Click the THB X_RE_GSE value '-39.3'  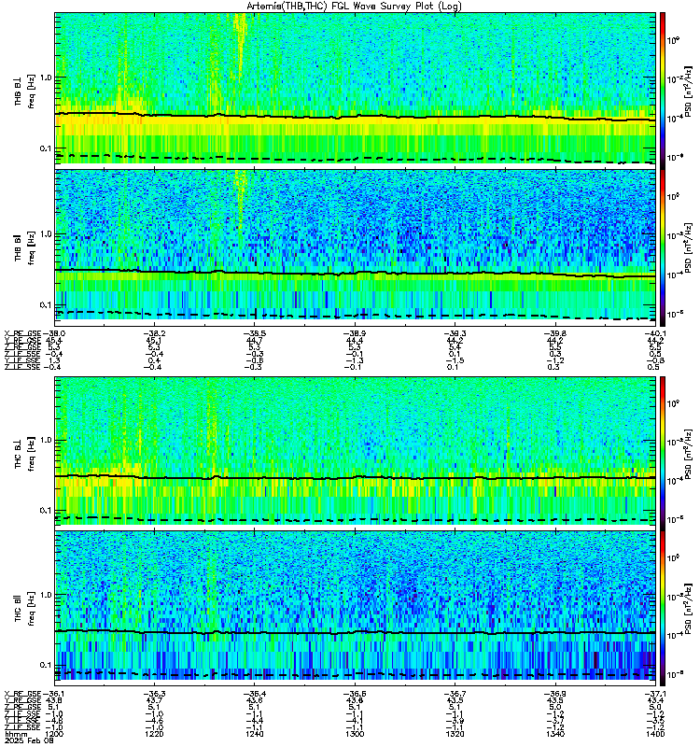coord(455,333)
